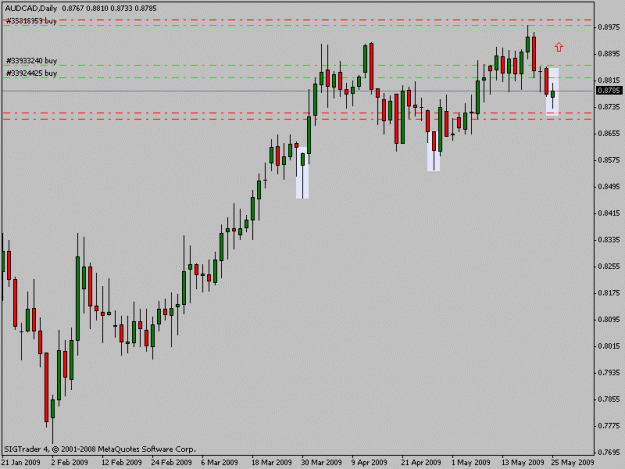625x469 pixels.
Task: Click the 0.8975 price axis label
Action: [609, 27]
